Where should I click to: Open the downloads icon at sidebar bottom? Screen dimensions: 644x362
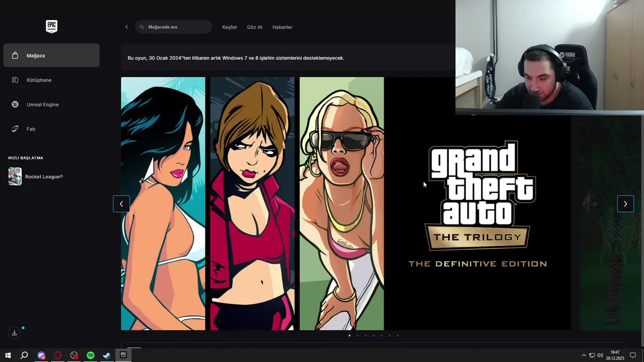15,333
